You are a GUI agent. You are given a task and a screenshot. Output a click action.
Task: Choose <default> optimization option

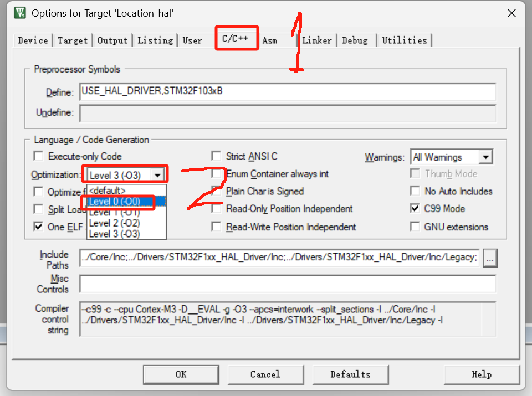coord(126,191)
